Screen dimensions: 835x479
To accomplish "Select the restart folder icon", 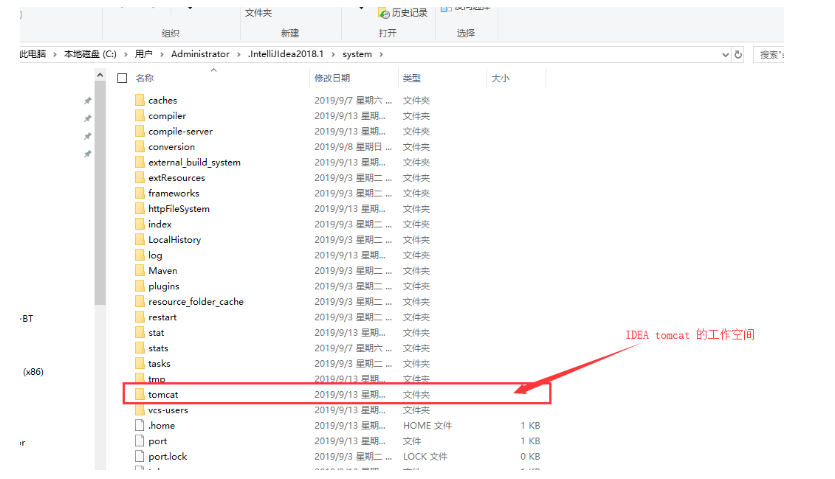I will pos(140,317).
